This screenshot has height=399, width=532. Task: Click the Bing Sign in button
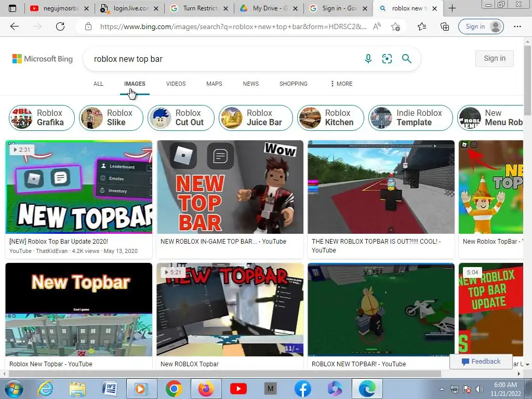tap(495, 58)
